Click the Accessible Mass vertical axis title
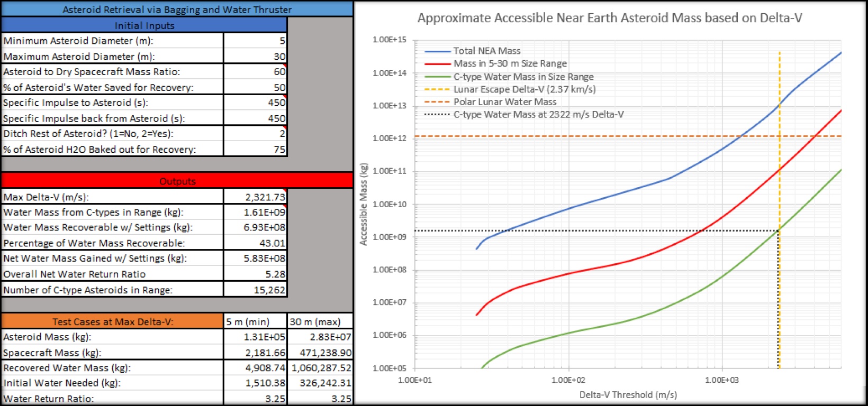 363,204
